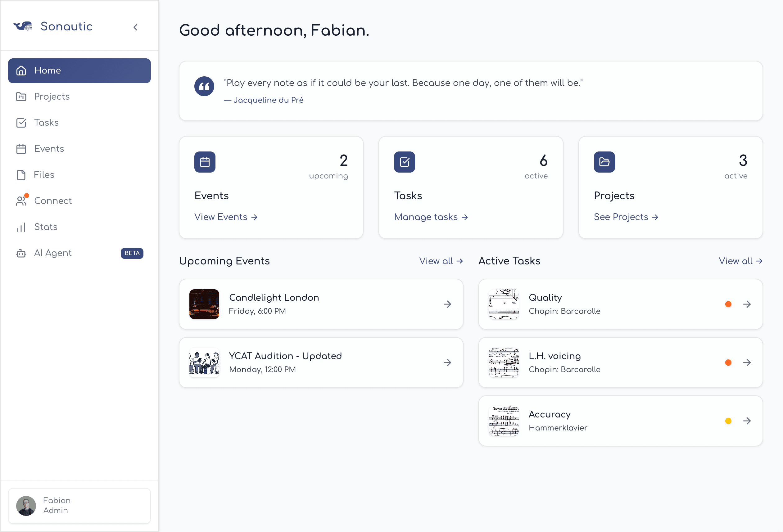
Task: View all upcoming events
Action: (440, 261)
